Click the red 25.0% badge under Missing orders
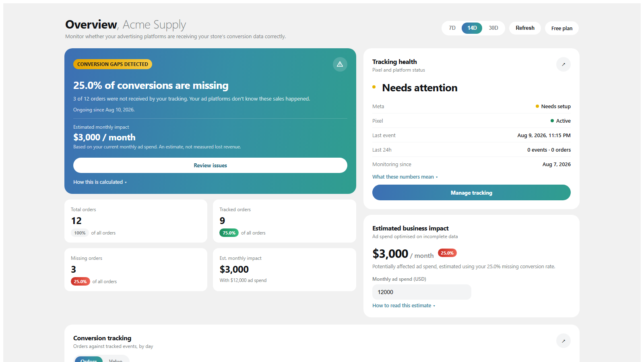Screen dimensions: 644x362 pyautogui.click(x=80, y=282)
